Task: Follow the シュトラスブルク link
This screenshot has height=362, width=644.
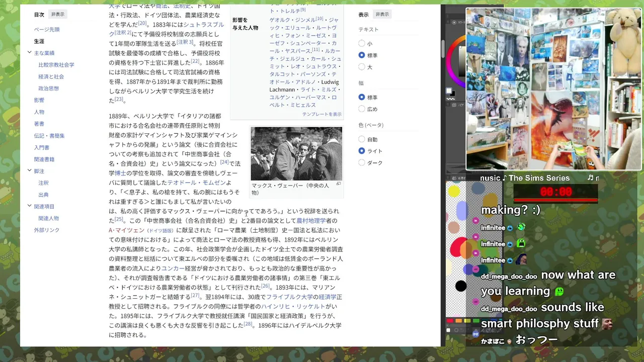Action: click(204, 24)
